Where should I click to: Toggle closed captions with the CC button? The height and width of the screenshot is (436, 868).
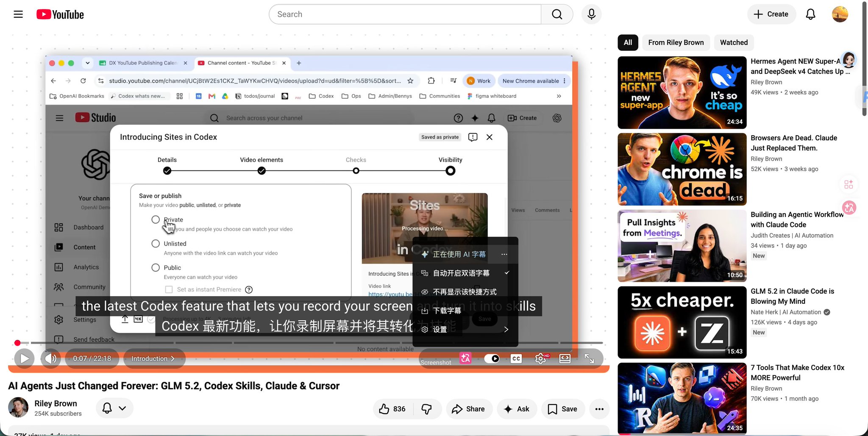pyautogui.click(x=516, y=358)
